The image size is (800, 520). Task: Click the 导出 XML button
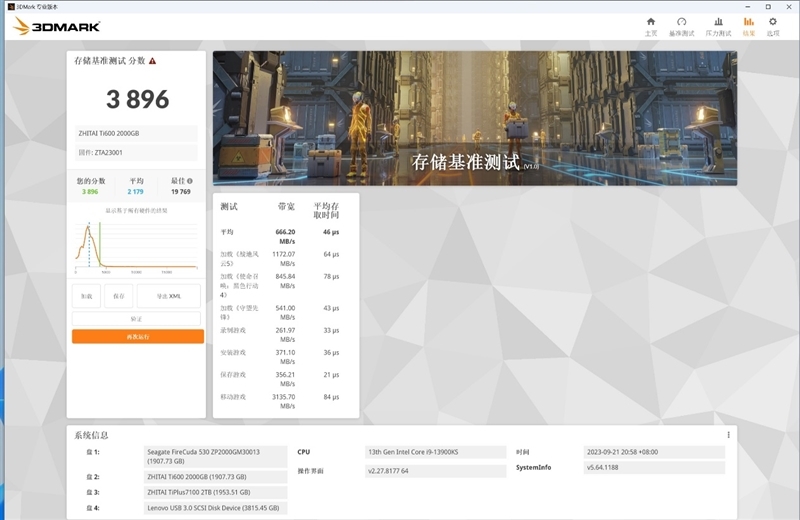(169, 296)
